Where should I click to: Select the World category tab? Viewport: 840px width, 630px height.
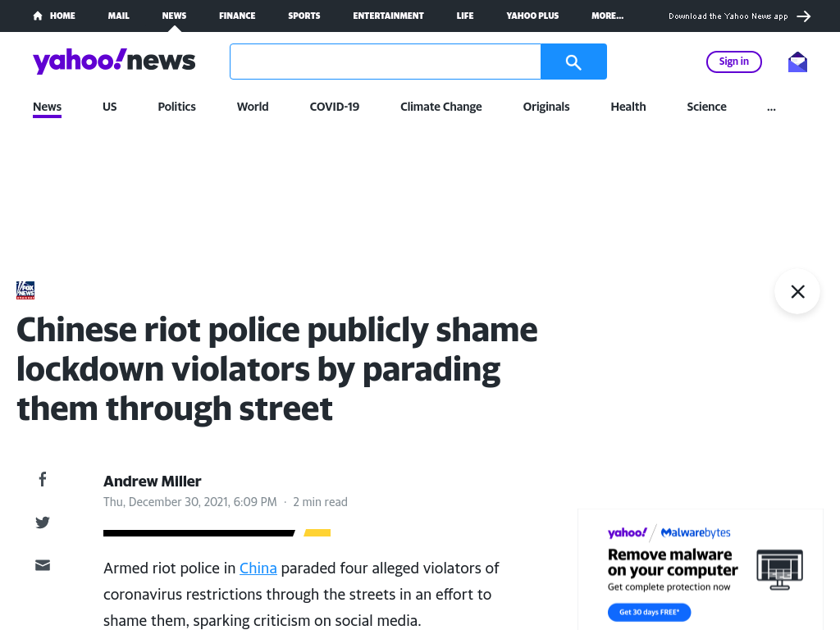tap(253, 107)
